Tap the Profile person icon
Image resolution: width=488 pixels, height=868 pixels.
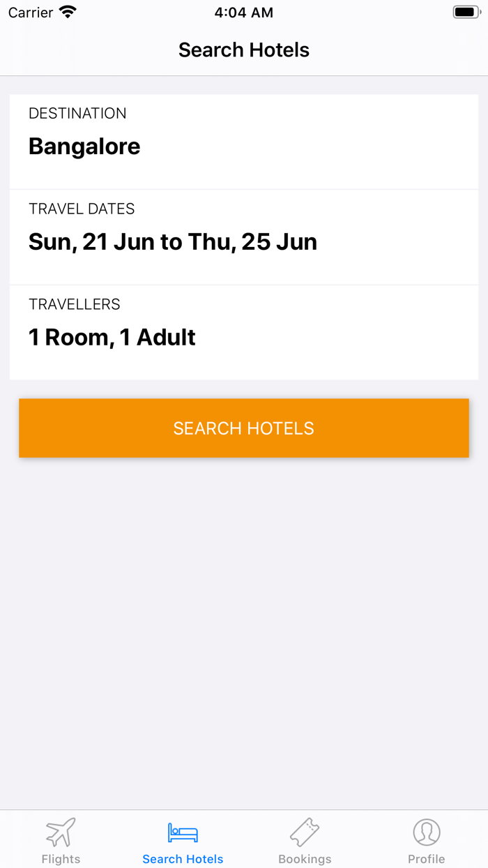(x=427, y=830)
